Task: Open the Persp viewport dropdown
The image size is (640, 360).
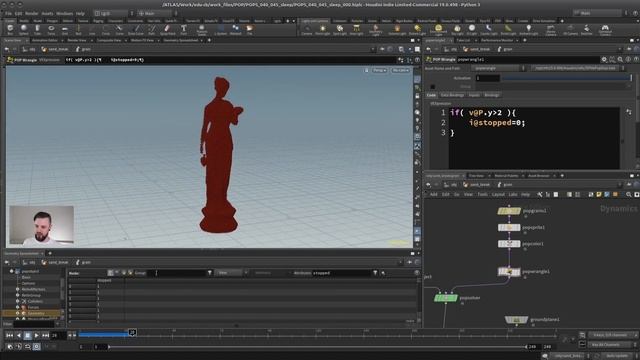Action: pyautogui.click(x=379, y=71)
